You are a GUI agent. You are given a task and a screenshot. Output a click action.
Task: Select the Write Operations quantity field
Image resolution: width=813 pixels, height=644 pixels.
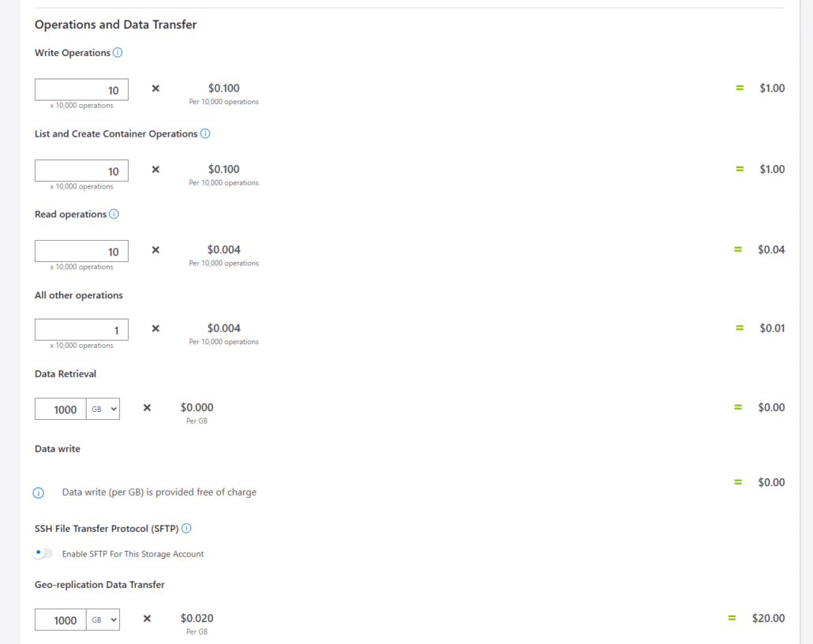pos(81,89)
